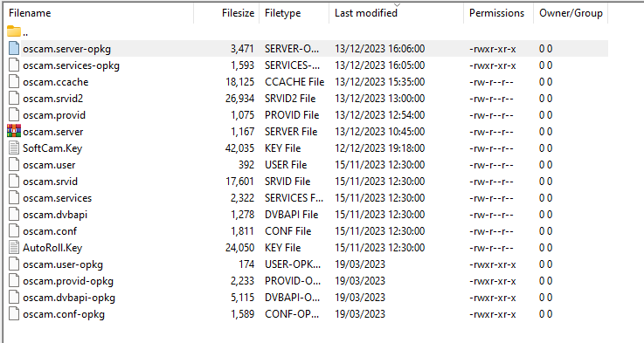Select the oscam.server WinRAR file icon
The height and width of the screenshot is (343, 644).
14,131
